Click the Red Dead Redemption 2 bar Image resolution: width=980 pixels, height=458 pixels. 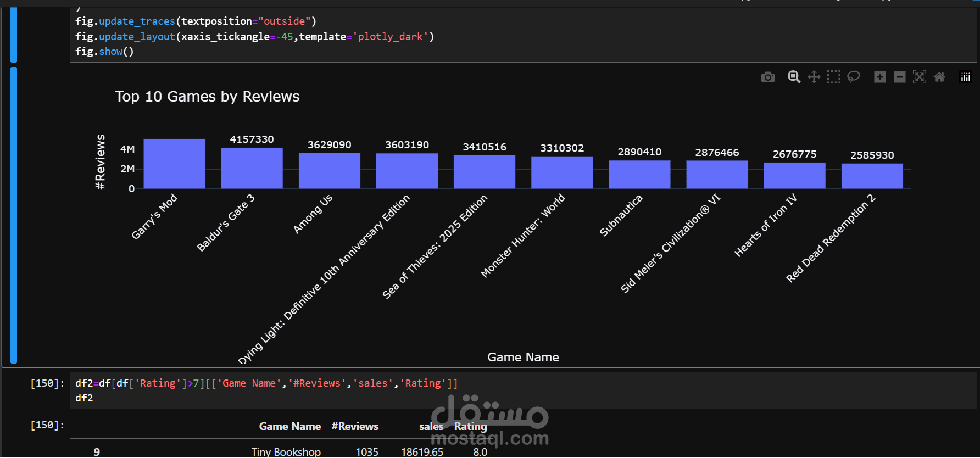872,176
